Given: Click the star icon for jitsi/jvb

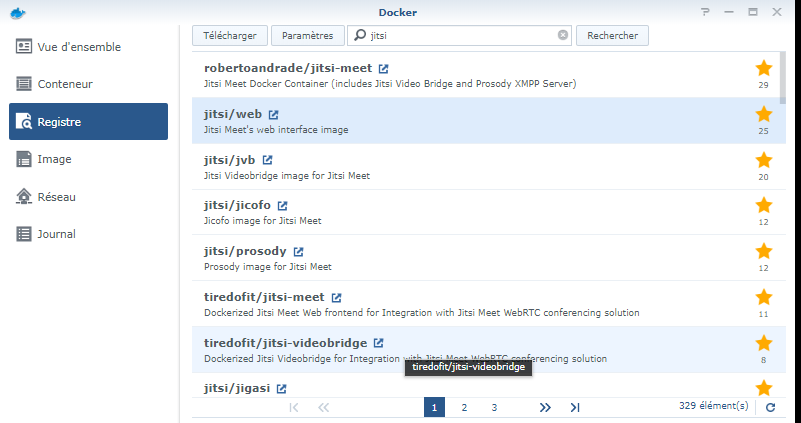Looking at the screenshot, I should pyautogui.click(x=764, y=160).
